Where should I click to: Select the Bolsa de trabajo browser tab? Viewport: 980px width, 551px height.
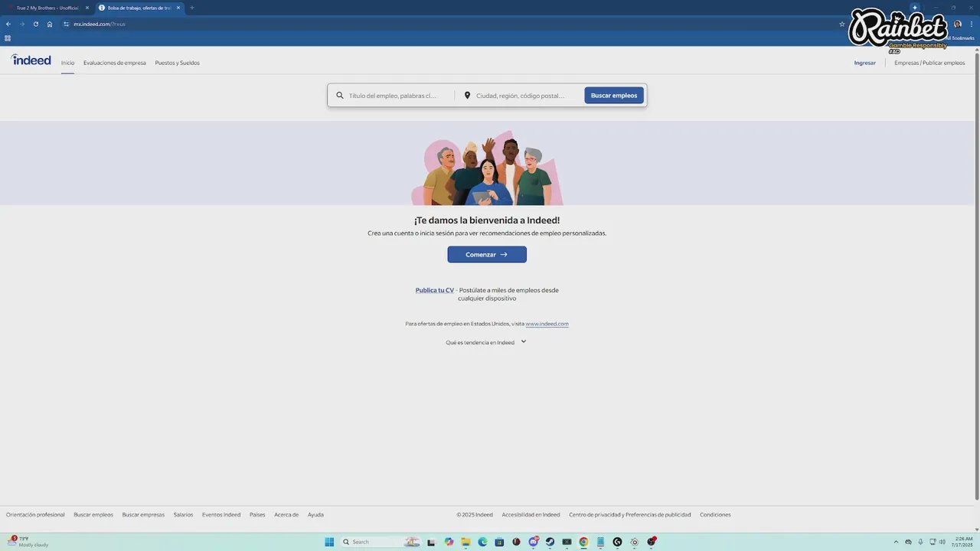tap(139, 8)
